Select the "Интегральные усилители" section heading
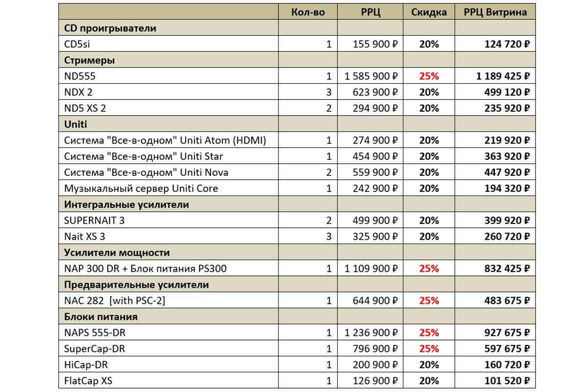588x392 pixels. point(126,204)
